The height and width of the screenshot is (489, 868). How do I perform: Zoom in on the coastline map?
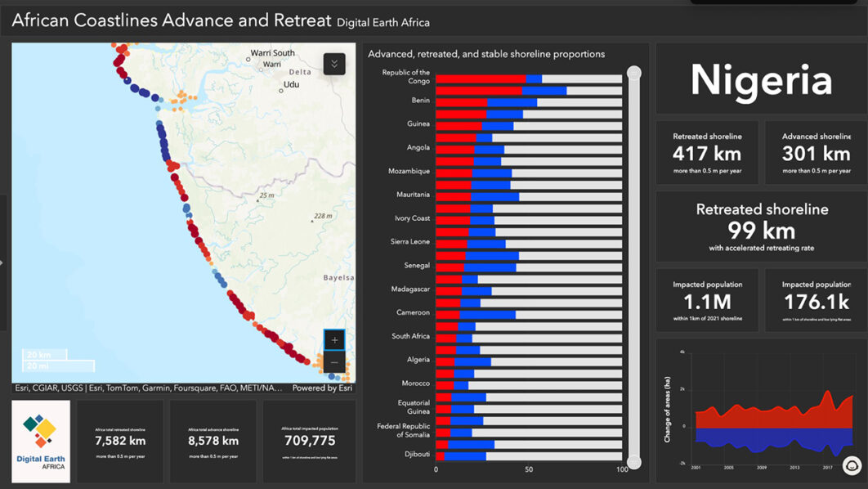334,339
